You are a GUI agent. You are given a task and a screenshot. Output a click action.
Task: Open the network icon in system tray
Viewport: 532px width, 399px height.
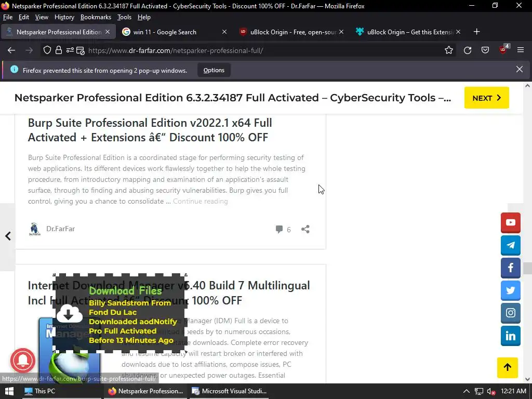(478, 391)
